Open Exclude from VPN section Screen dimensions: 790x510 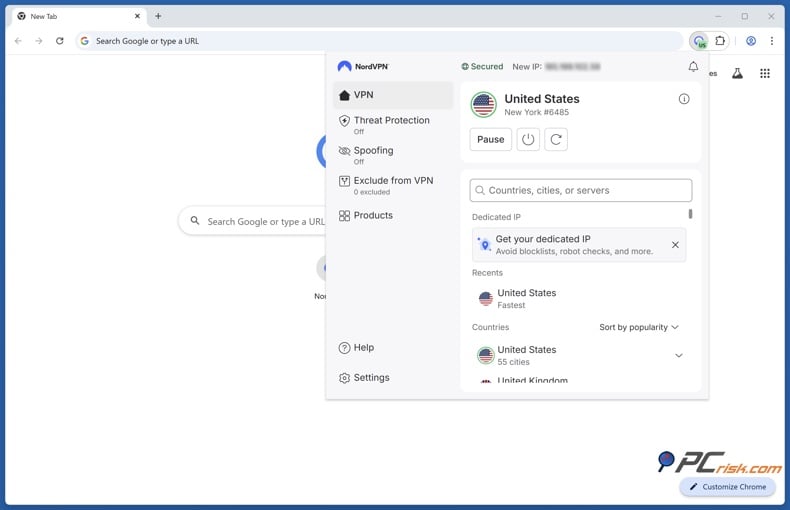[393, 185]
